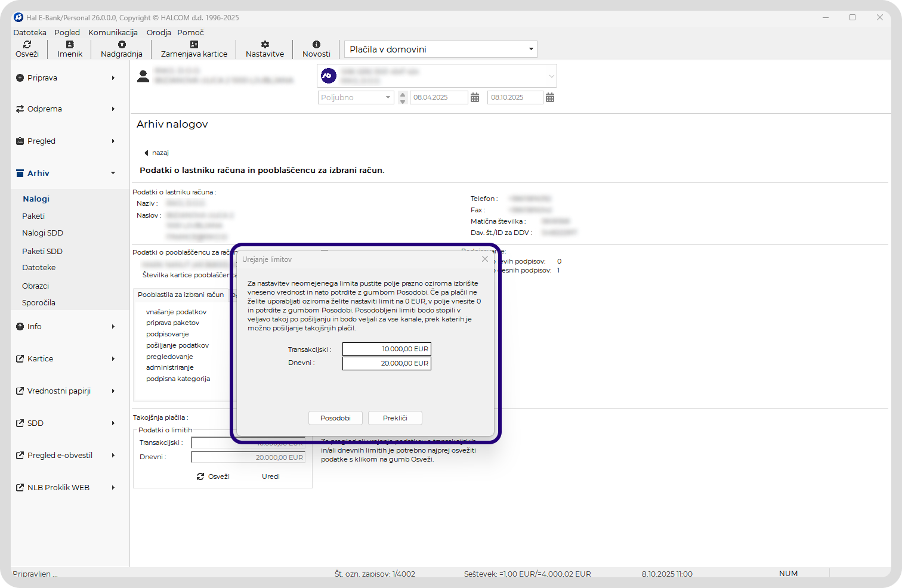
Task: Confirm limits with Posodobi button
Action: pos(335,418)
